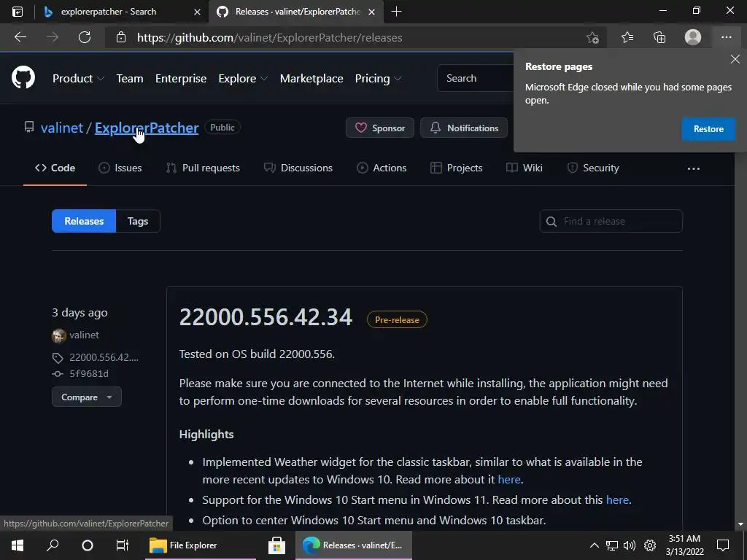Open the Security tab
The height and width of the screenshot is (560, 747).
pos(593,168)
